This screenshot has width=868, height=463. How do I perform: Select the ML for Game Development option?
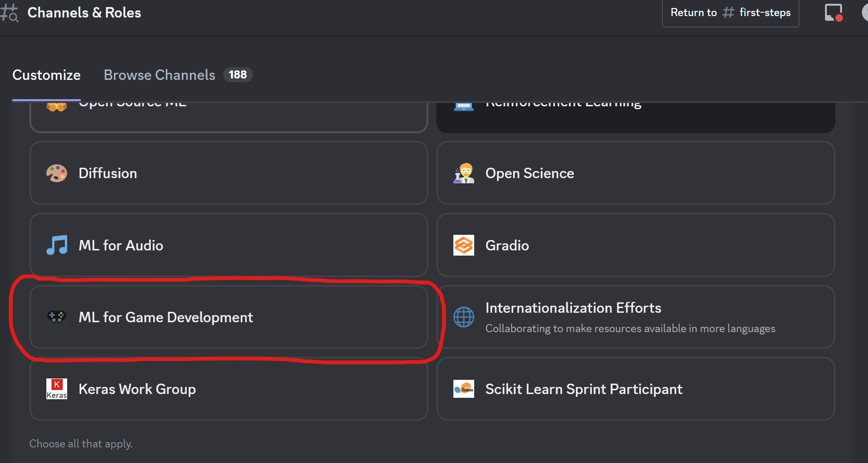229,317
